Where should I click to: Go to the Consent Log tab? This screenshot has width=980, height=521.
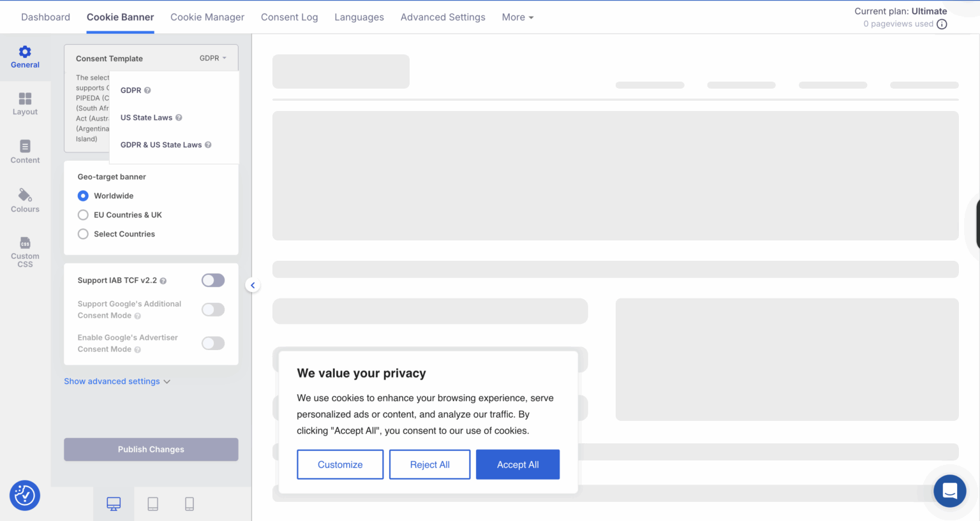[x=289, y=17]
